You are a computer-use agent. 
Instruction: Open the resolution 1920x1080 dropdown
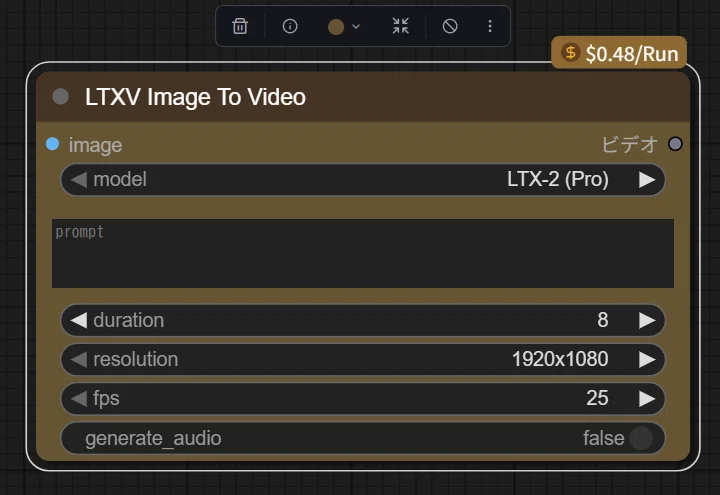[363, 359]
